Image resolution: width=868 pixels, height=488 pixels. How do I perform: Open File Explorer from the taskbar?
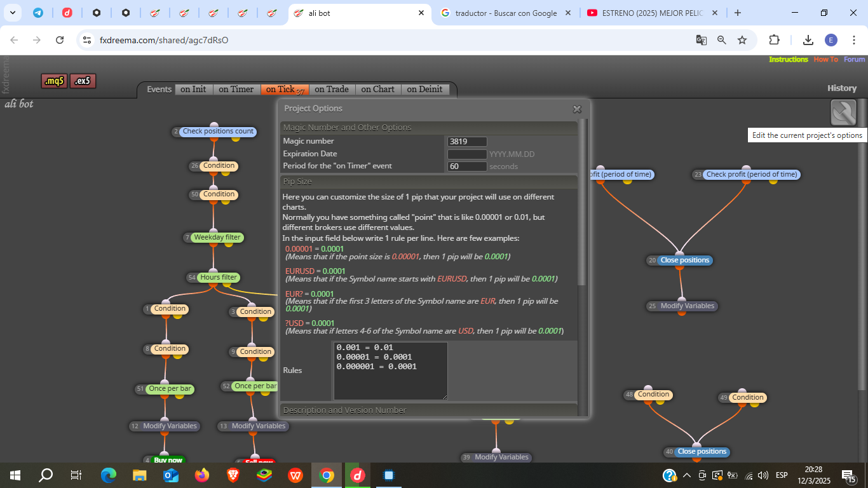[140, 475]
